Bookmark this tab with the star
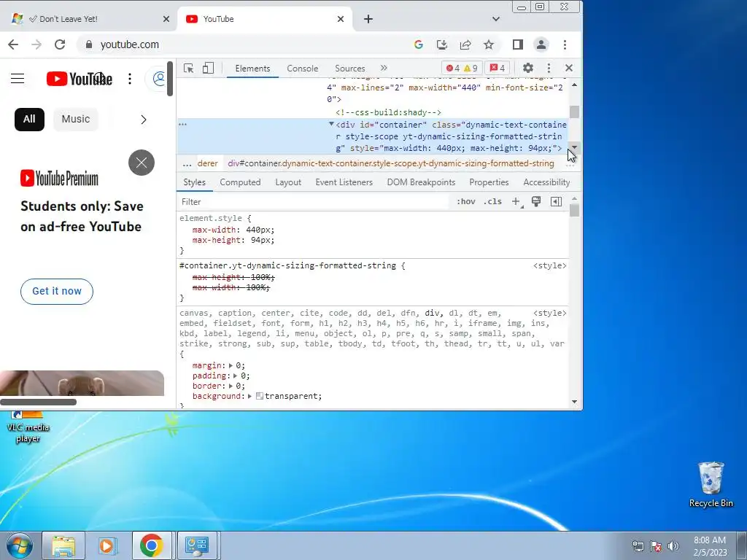This screenshot has width=747, height=560. 489,44
